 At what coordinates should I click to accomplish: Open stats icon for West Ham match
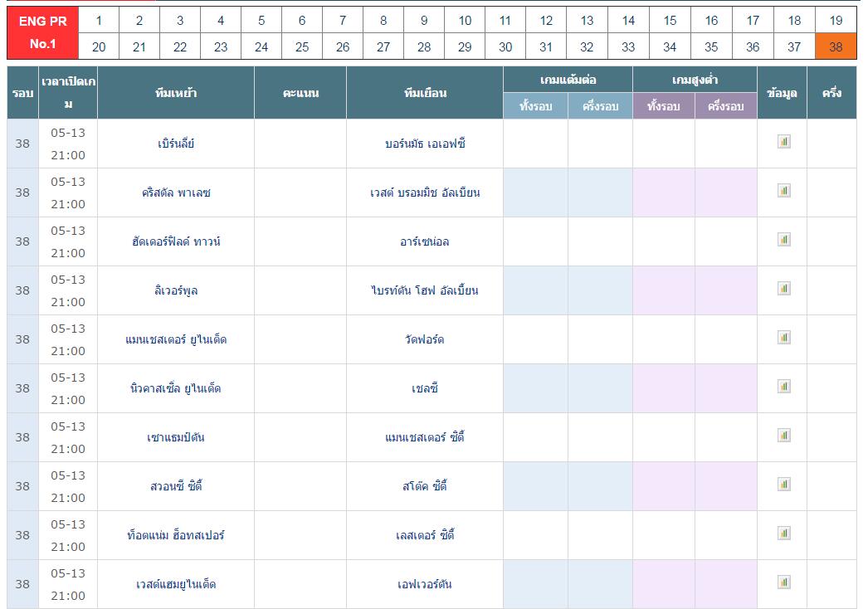coord(784,582)
